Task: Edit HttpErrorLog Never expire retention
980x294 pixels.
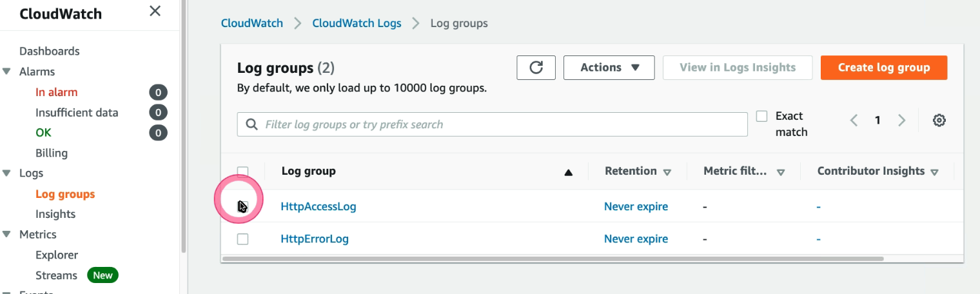Action: pos(636,239)
